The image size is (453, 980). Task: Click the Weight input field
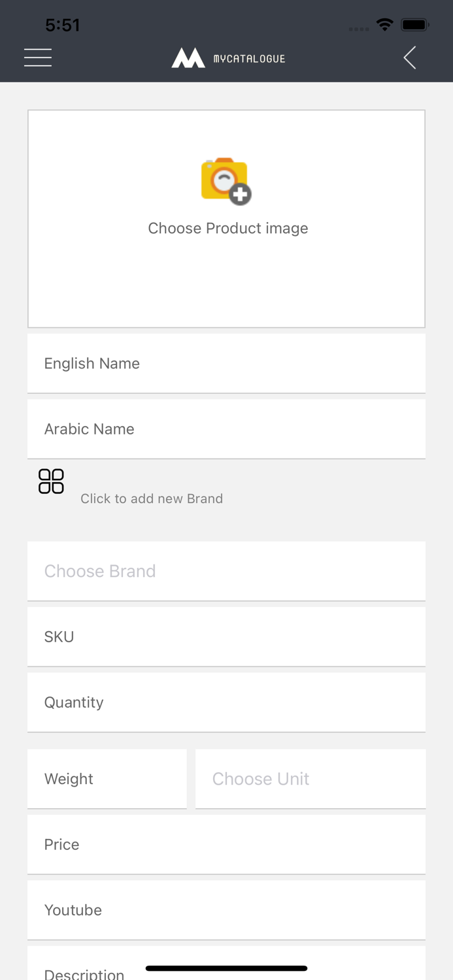(107, 778)
